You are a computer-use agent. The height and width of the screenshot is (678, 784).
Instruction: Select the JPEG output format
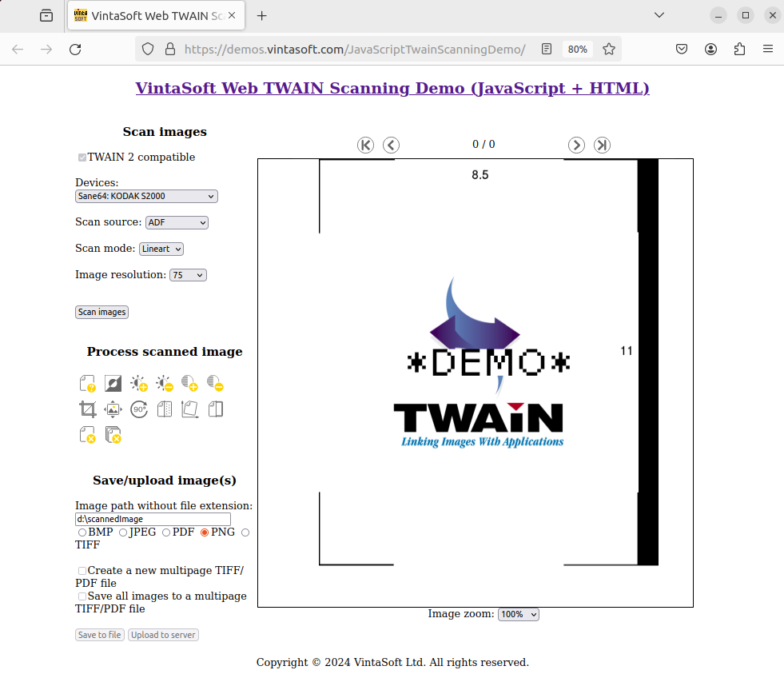pyautogui.click(x=124, y=532)
